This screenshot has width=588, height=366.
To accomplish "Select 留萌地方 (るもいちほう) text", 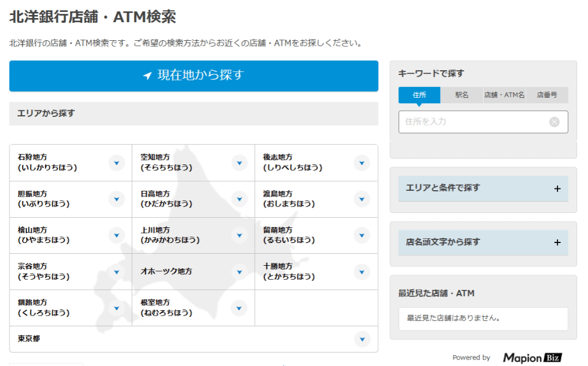I will coord(289,235).
